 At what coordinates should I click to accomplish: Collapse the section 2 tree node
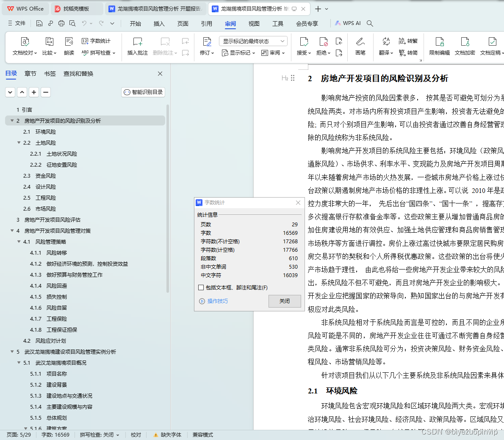[12, 121]
